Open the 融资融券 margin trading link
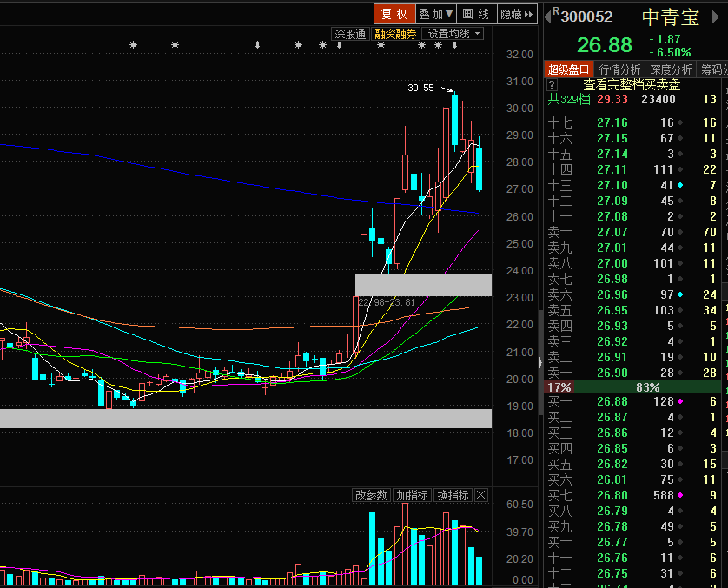This screenshot has width=728, height=588. [x=395, y=34]
